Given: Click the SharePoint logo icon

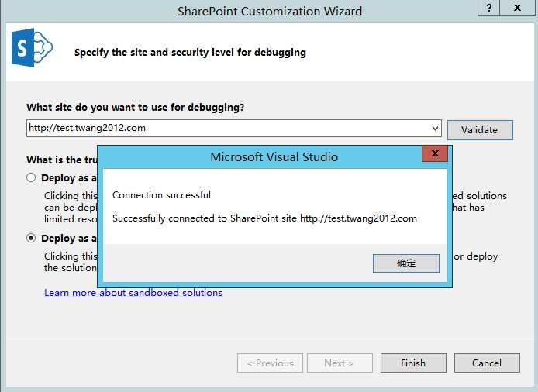Looking at the screenshot, I should coord(32,48).
